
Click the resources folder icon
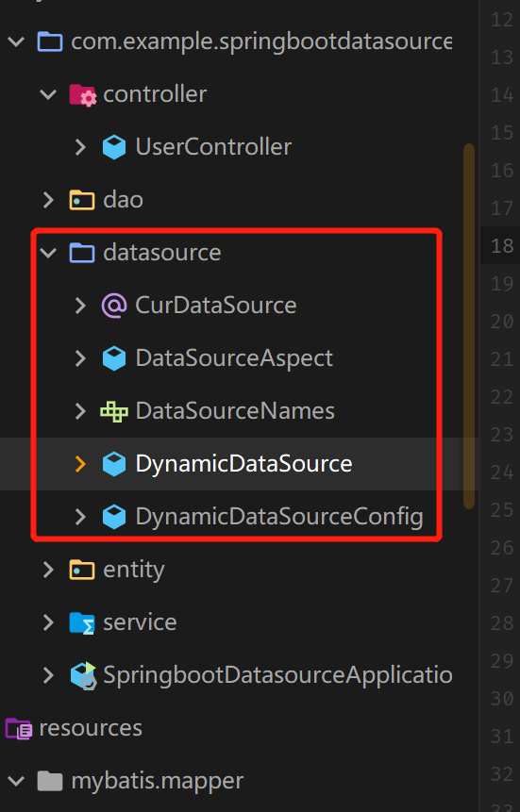point(19,728)
